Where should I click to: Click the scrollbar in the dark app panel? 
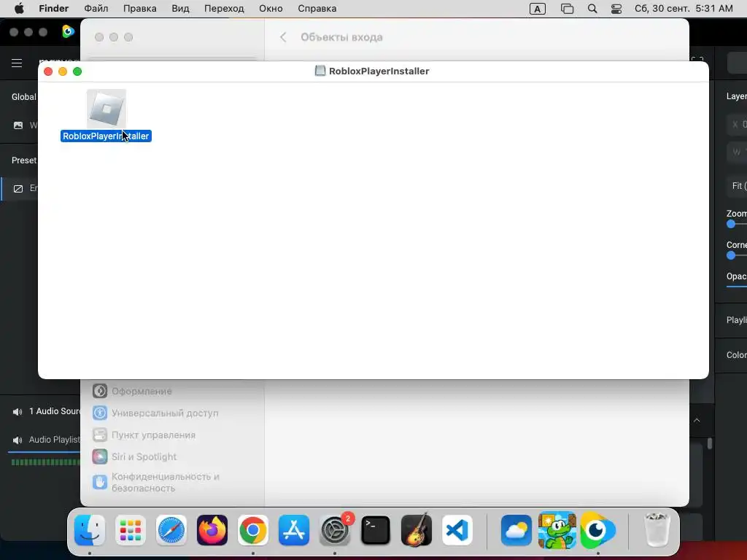(x=710, y=444)
